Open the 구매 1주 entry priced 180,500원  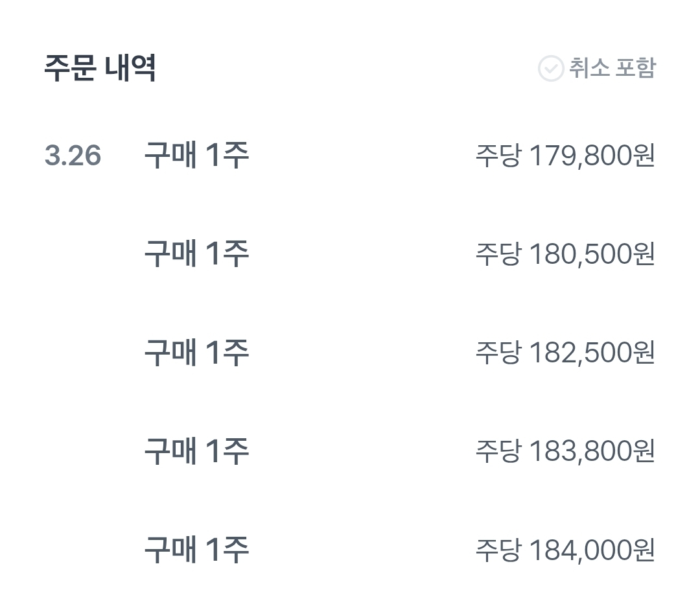(197, 253)
